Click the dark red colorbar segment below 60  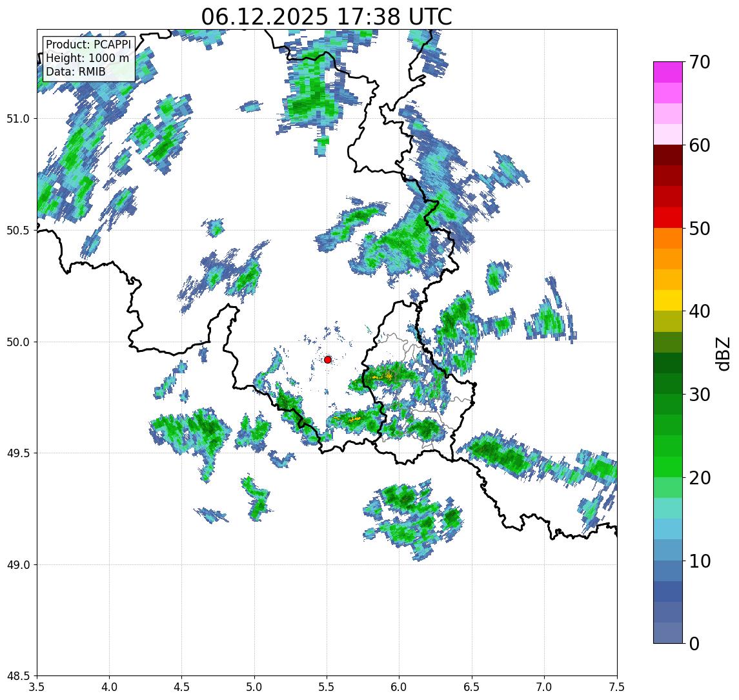[668, 155]
